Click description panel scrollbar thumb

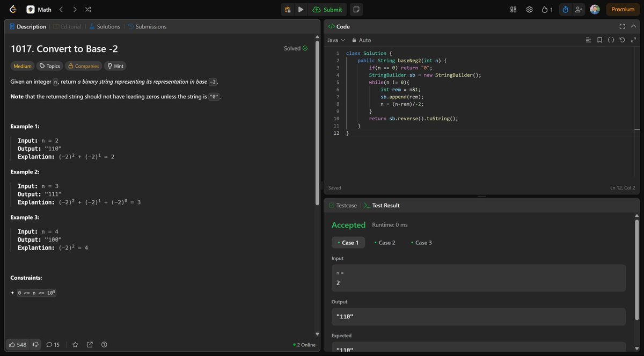tap(317, 123)
